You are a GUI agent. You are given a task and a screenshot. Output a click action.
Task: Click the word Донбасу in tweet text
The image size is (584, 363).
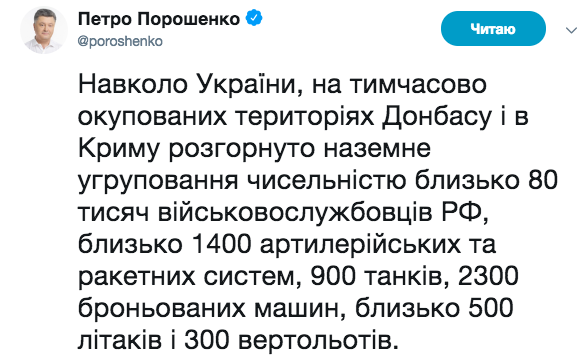[x=437, y=117]
